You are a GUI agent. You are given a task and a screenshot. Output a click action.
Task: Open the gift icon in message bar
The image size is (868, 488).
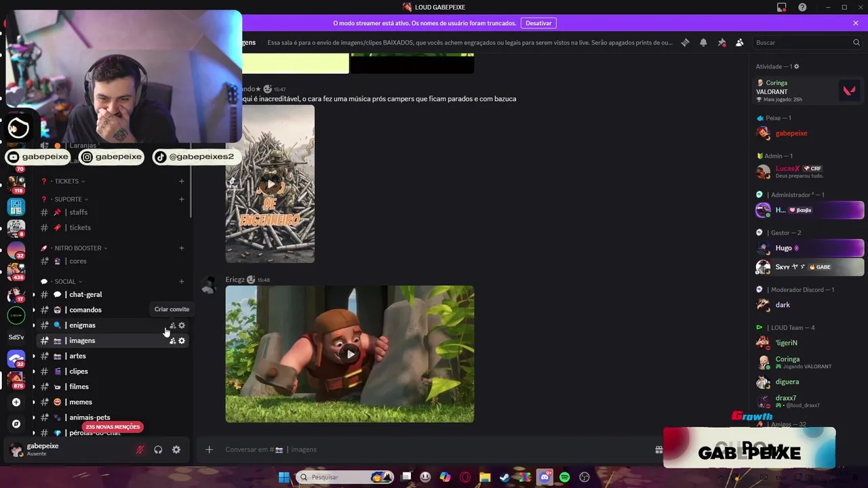pos(658,449)
